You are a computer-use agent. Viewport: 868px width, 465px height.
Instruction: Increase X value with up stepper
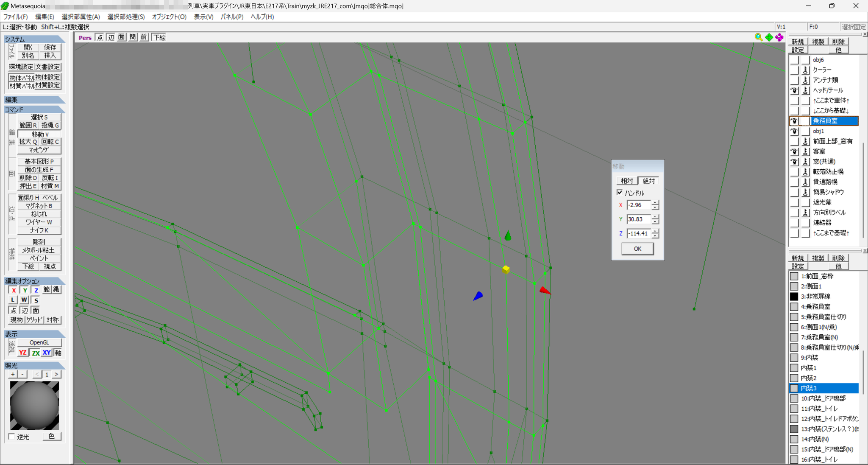point(655,203)
